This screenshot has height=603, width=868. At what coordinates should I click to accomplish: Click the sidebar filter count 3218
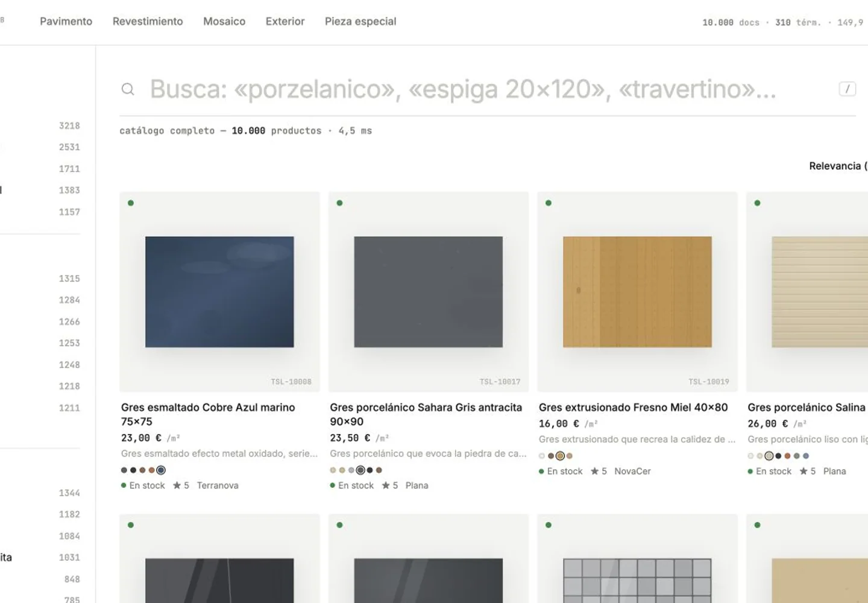pos(69,126)
